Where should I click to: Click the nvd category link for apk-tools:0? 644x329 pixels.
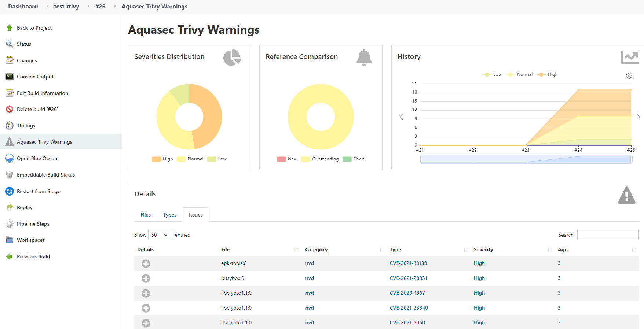point(310,263)
